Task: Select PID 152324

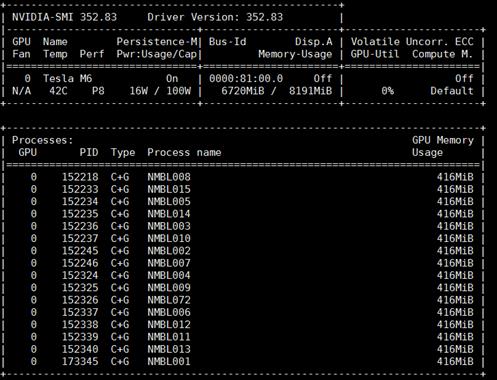Action: coord(80,276)
